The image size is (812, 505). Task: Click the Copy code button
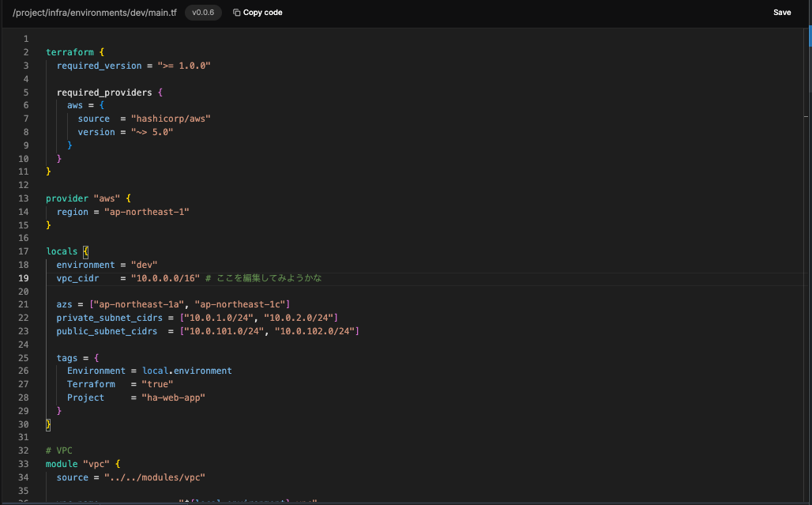coord(258,13)
